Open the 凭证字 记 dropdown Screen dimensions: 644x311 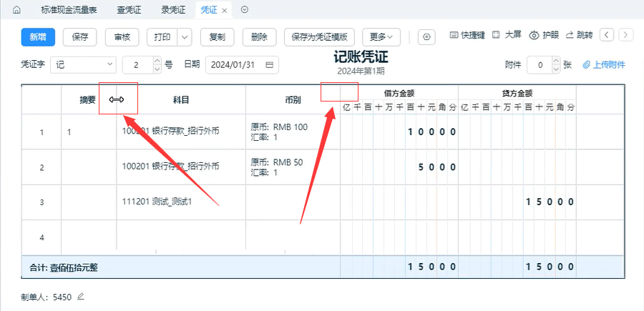[84, 65]
